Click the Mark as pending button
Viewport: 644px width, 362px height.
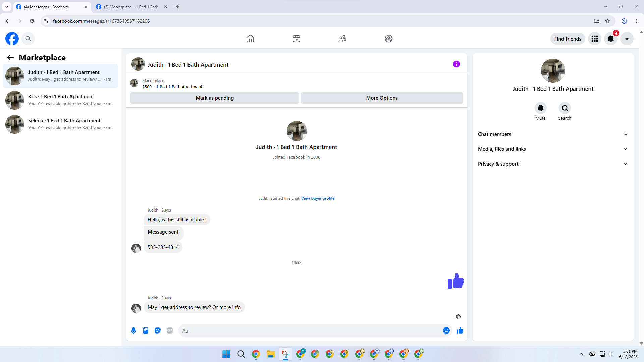215,98
